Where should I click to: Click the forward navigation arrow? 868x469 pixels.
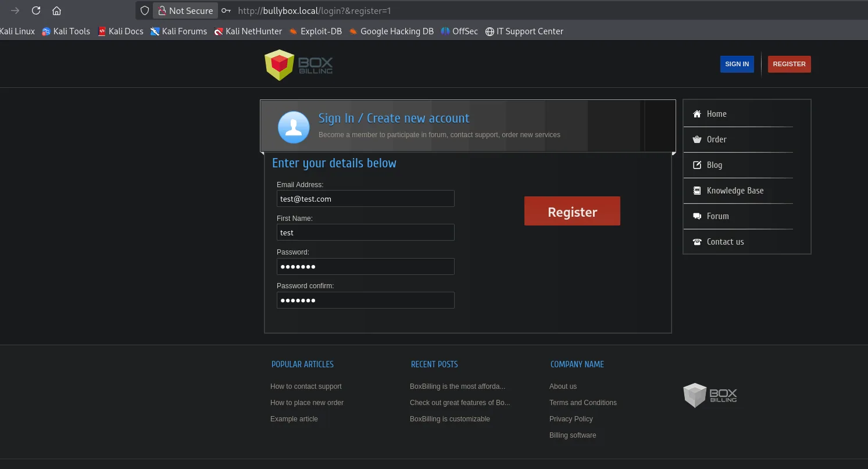[15, 10]
